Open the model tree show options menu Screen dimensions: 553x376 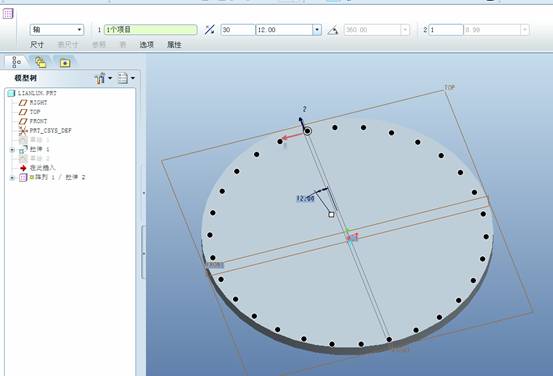(x=126, y=78)
